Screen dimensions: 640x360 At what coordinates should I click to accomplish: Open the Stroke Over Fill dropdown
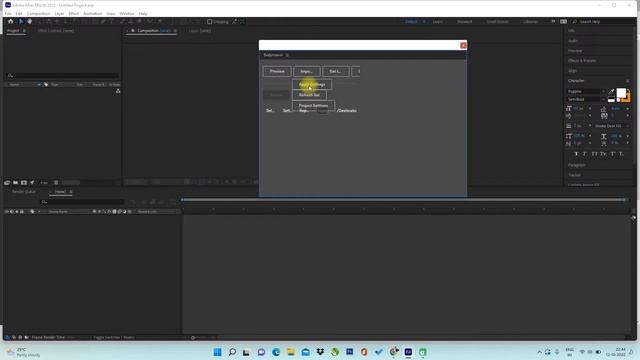[612, 126]
